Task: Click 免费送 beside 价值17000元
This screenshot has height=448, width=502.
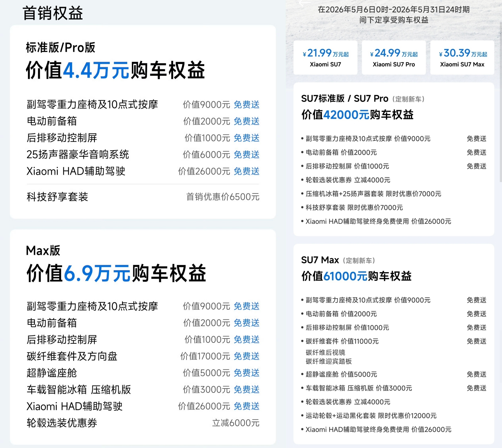Action: tap(247, 356)
